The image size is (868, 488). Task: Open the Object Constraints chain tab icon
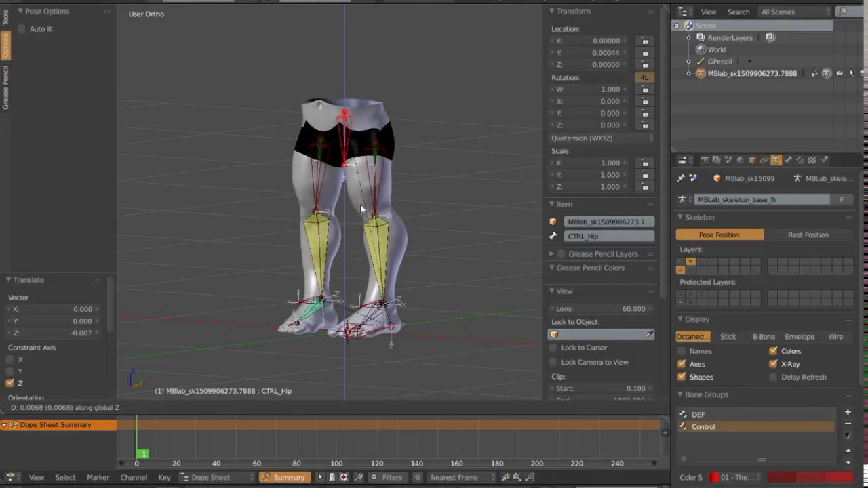click(764, 160)
